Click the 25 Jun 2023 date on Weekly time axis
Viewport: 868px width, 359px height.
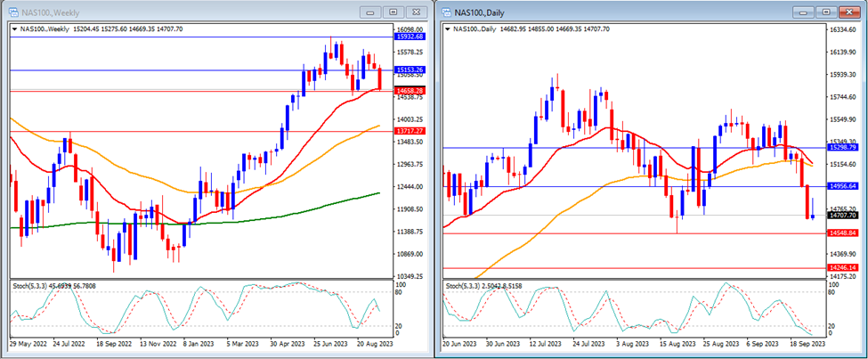[330, 344]
